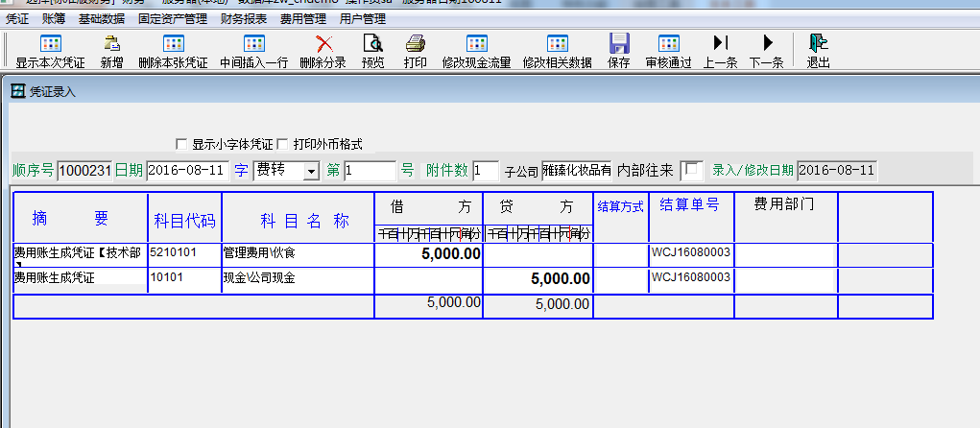Click the red X 删除分录 icon
The width and height of the screenshot is (980, 428).
[323, 43]
